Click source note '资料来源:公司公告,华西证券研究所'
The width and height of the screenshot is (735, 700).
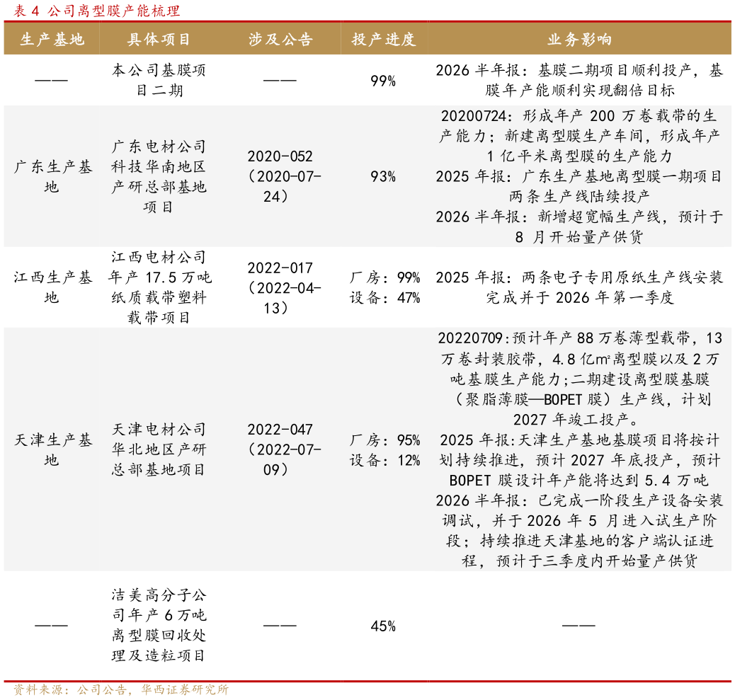point(121,689)
